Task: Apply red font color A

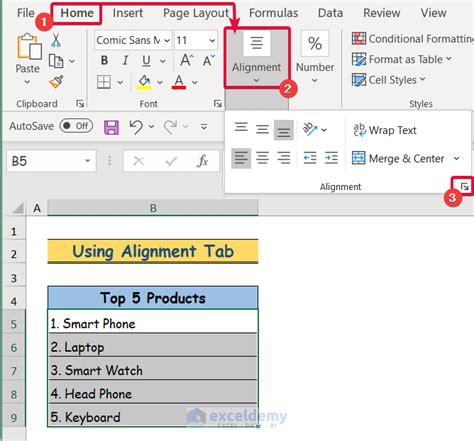Action: [x=179, y=82]
